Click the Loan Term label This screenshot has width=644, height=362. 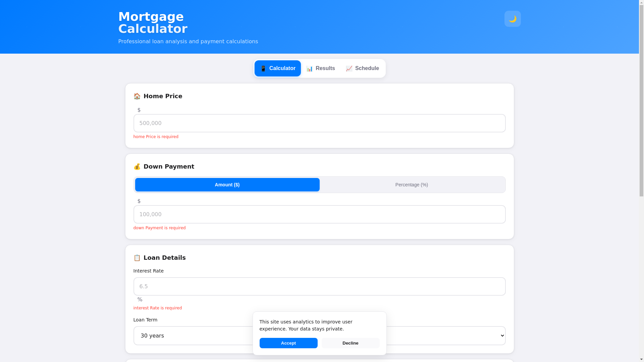[145, 320]
